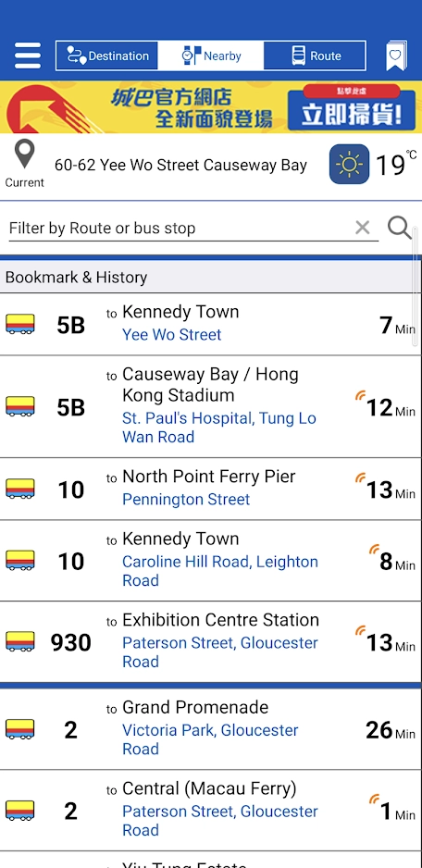Tap the current location pin icon
The image size is (422, 868).
coord(24,154)
